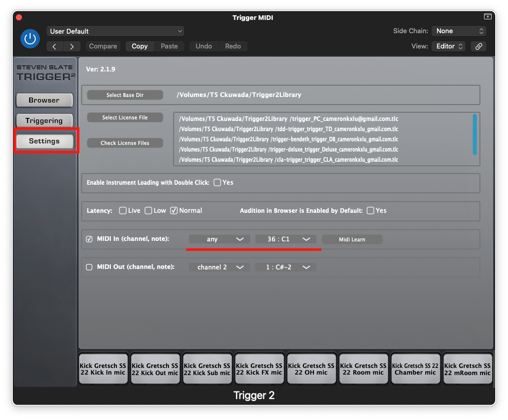
Task: Click the chain link icon beside View
Action: tap(478, 46)
